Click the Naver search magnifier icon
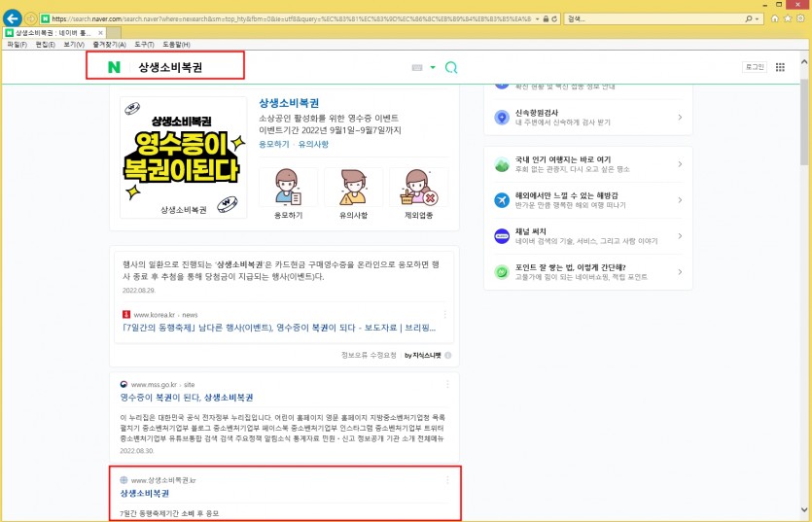 (x=451, y=67)
